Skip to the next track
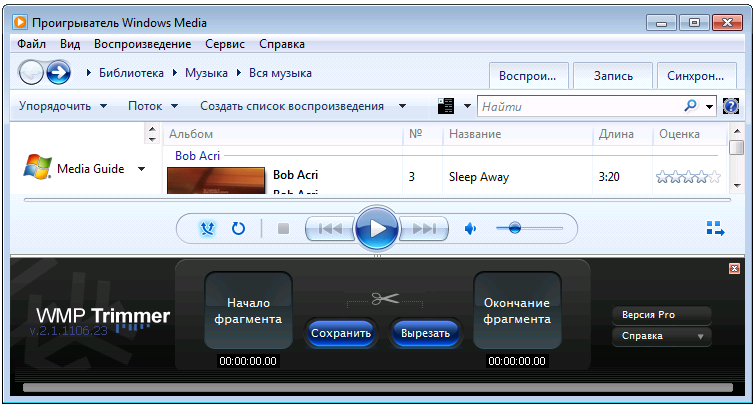The width and height of the screenshot is (756, 407). [424, 229]
